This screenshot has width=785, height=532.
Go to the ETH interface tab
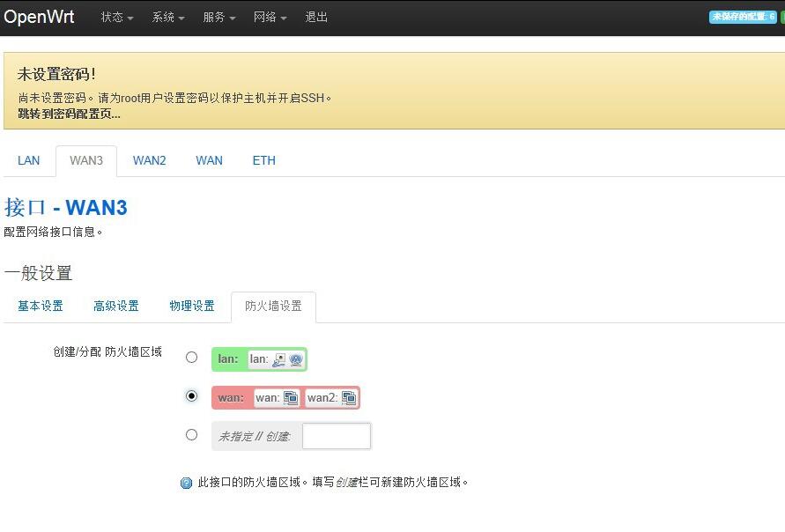(264, 160)
